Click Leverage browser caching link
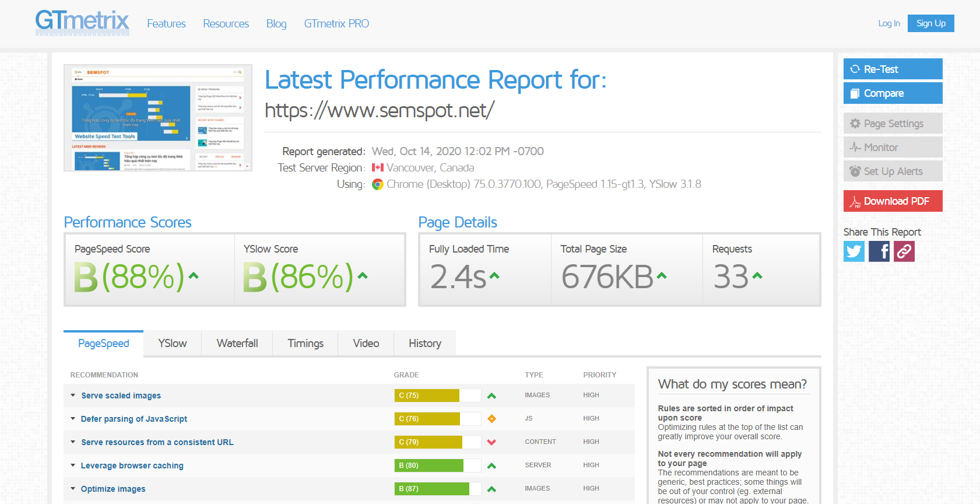The image size is (980, 504). tap(132, 466)
